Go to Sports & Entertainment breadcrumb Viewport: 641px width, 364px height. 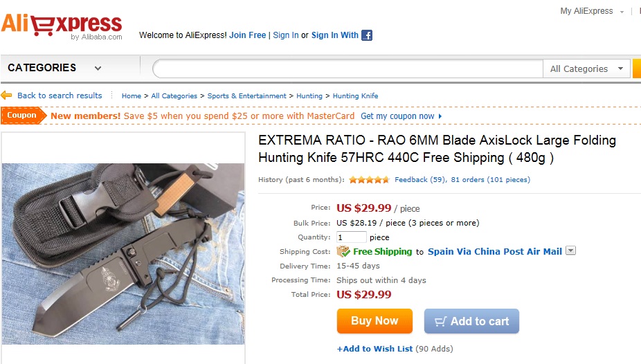click(246, 96)
